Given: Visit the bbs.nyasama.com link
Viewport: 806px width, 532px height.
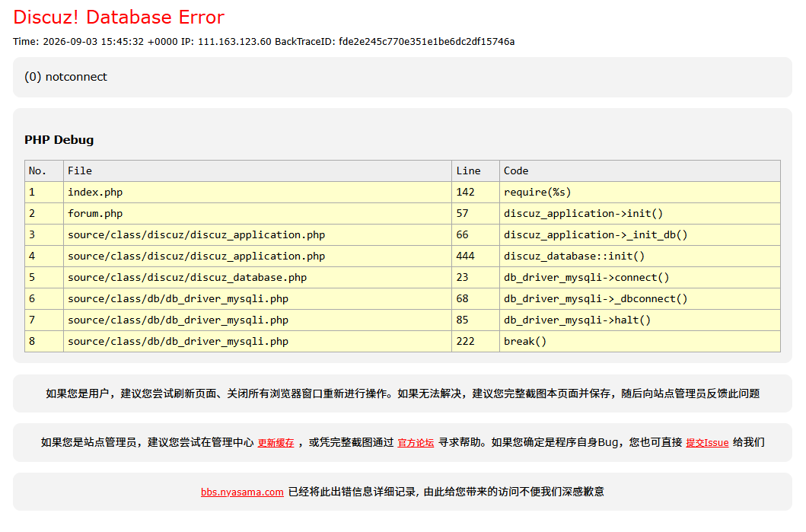Looking at the screenshot, I should 242,492.
